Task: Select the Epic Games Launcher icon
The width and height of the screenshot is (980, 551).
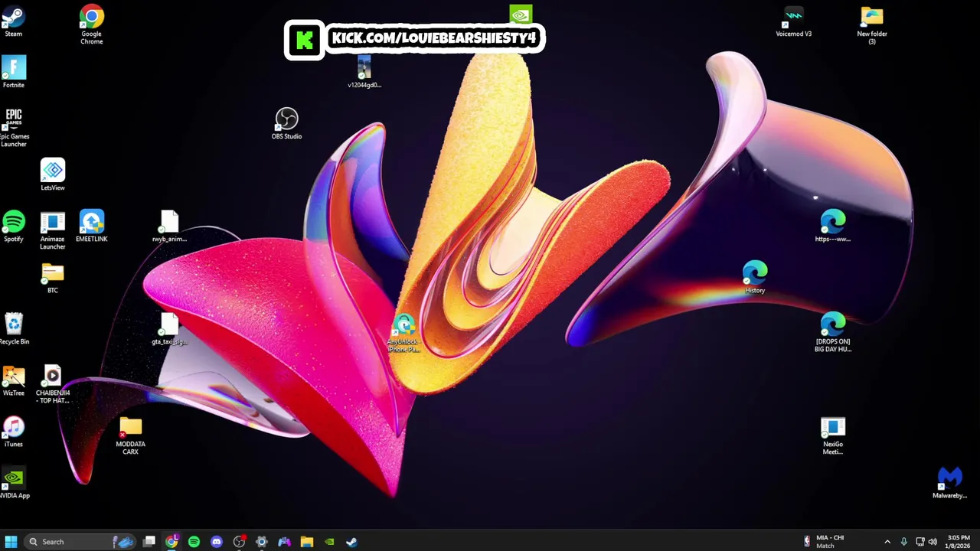Action: [14, 128]
